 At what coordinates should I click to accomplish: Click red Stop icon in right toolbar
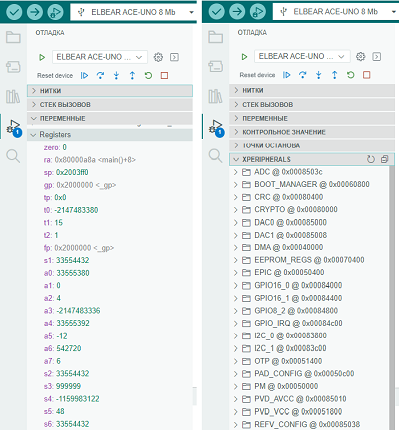[x=367, y=75]
